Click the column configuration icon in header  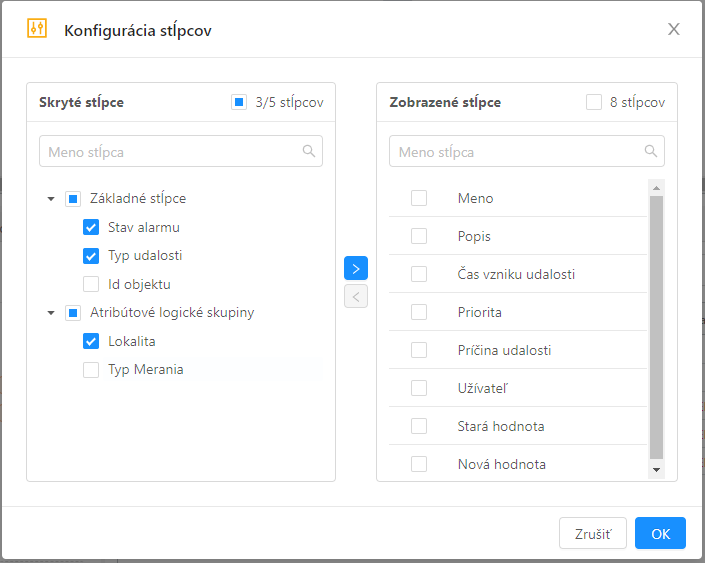coord(37,29)
